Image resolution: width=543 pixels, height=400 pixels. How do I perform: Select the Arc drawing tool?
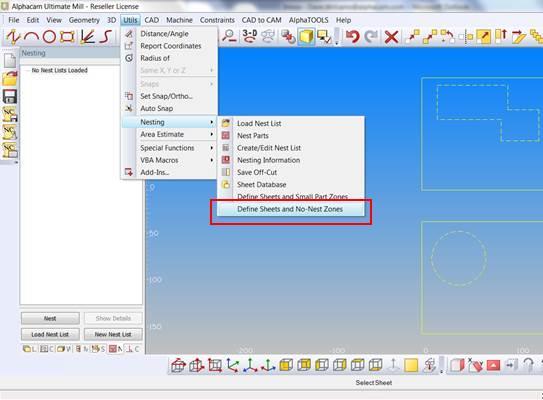tap(31, 36)
